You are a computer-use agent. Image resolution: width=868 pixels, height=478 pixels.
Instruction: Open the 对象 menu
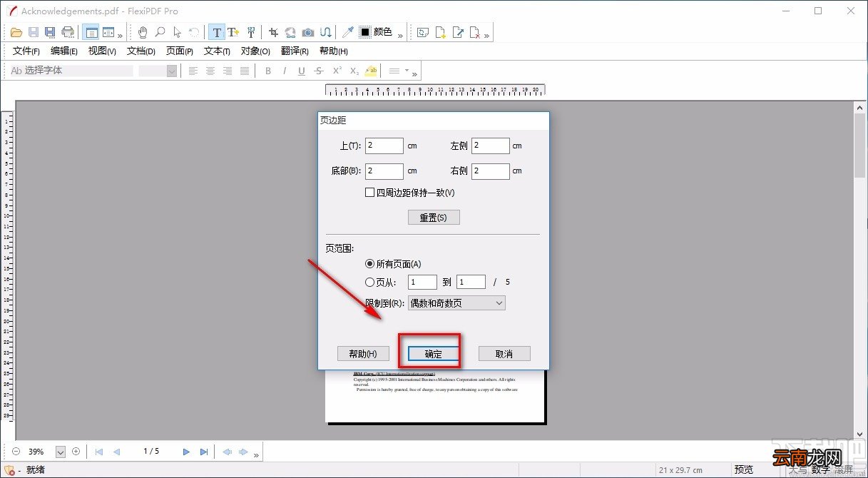coord(255,51)
